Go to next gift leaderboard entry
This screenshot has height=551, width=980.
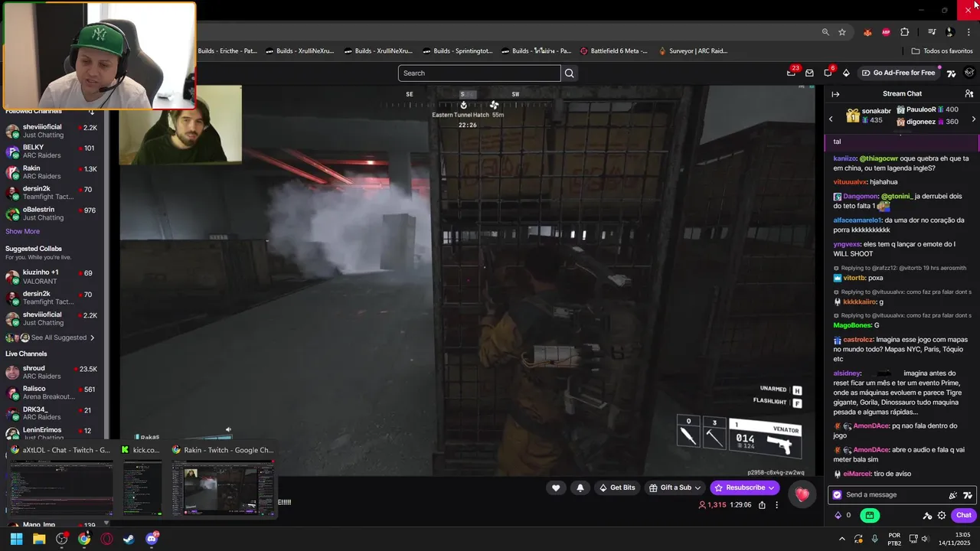click(973, 119)
